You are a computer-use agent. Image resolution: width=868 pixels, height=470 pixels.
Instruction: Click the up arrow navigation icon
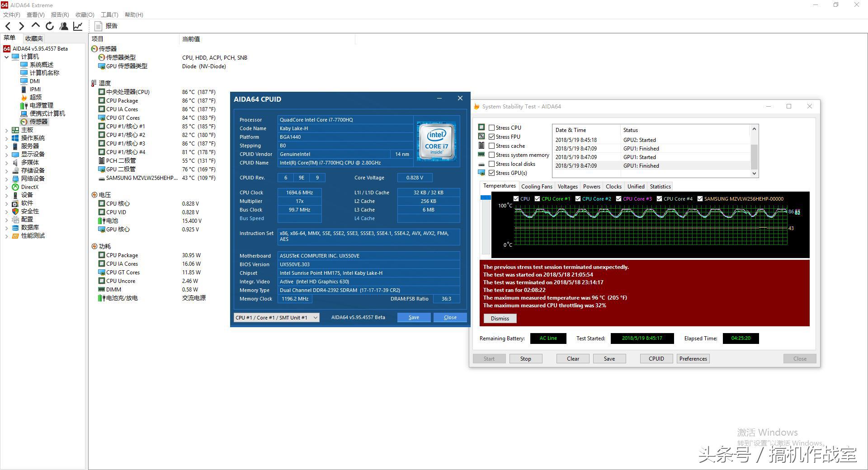36,26
